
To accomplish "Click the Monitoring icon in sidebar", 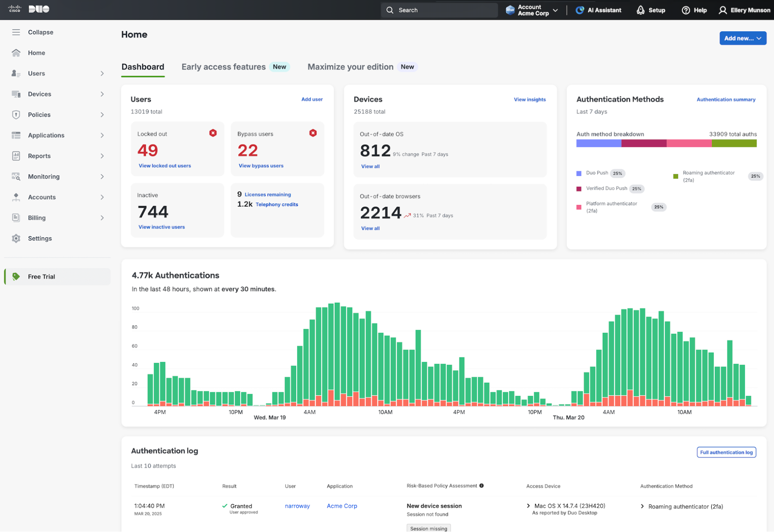I will [x=16, y=177].
